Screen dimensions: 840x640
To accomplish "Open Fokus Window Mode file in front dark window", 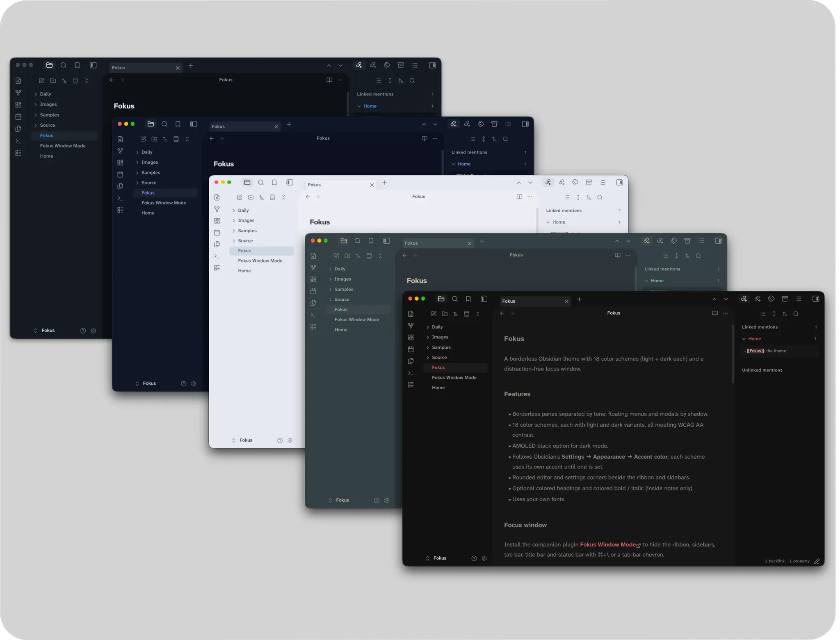I will pyautogui.click(x=455, y=378).
